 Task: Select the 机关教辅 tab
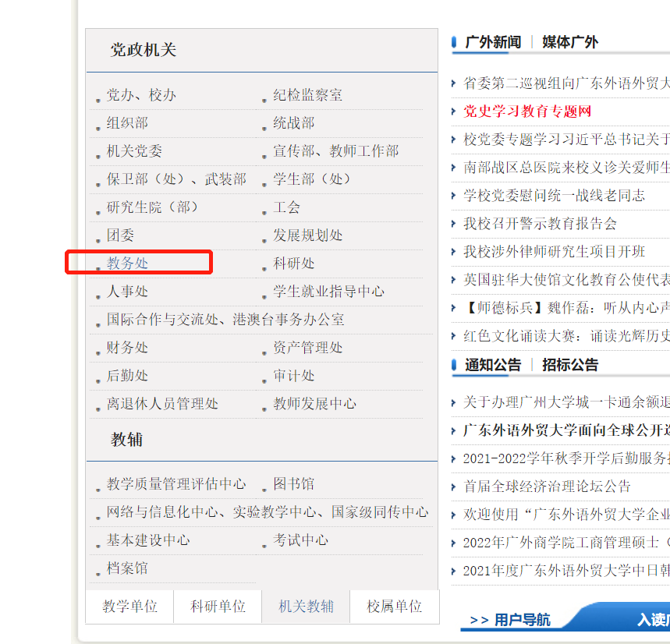click(306, 607)
